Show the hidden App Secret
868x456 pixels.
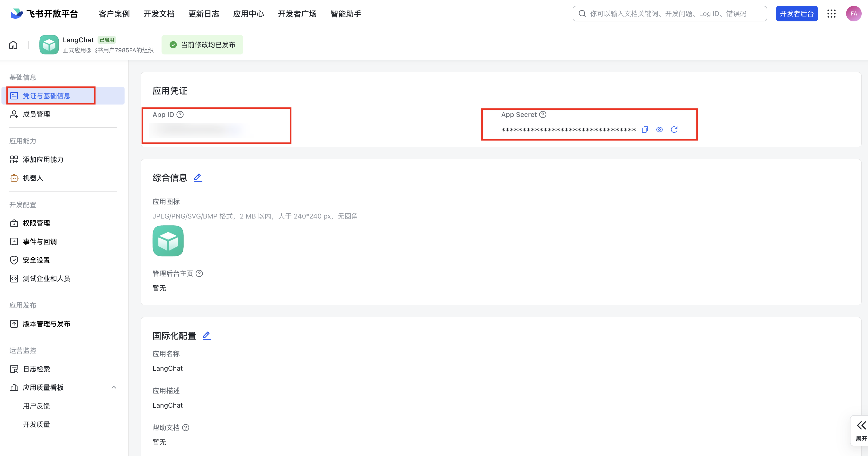(x=660, y=130)
